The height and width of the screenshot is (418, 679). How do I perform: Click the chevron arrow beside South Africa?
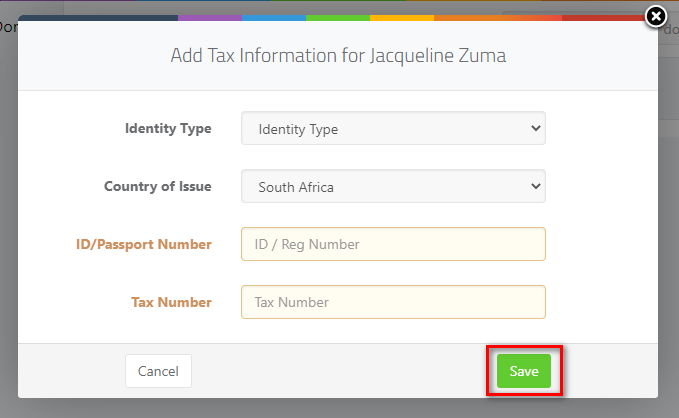coord(536,186)
